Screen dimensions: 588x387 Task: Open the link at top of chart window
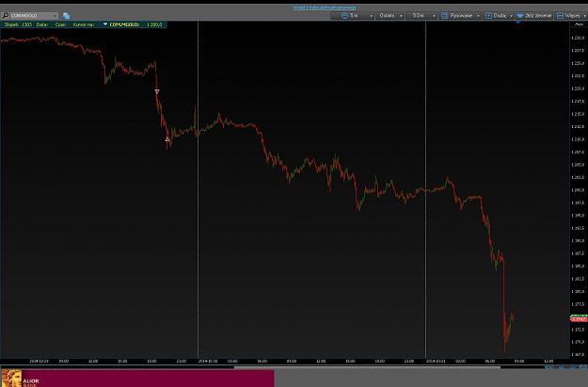(325, 8)
